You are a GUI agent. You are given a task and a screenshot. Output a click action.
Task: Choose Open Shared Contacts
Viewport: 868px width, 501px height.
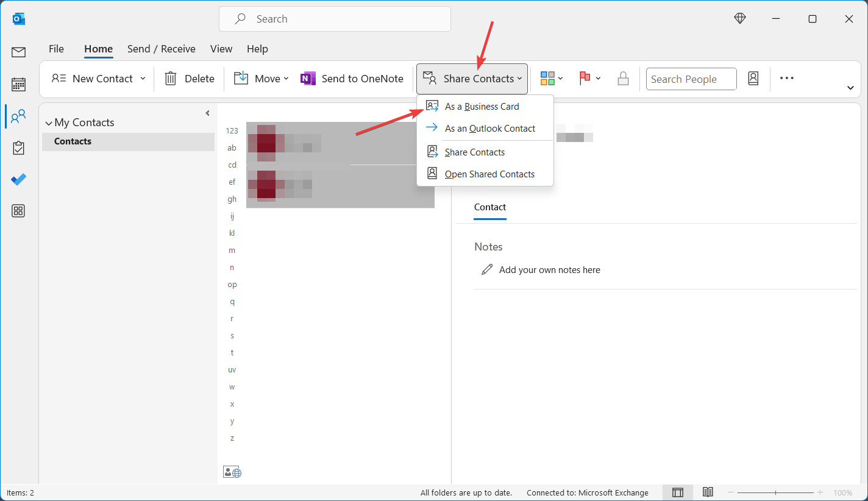pos(485,174)
